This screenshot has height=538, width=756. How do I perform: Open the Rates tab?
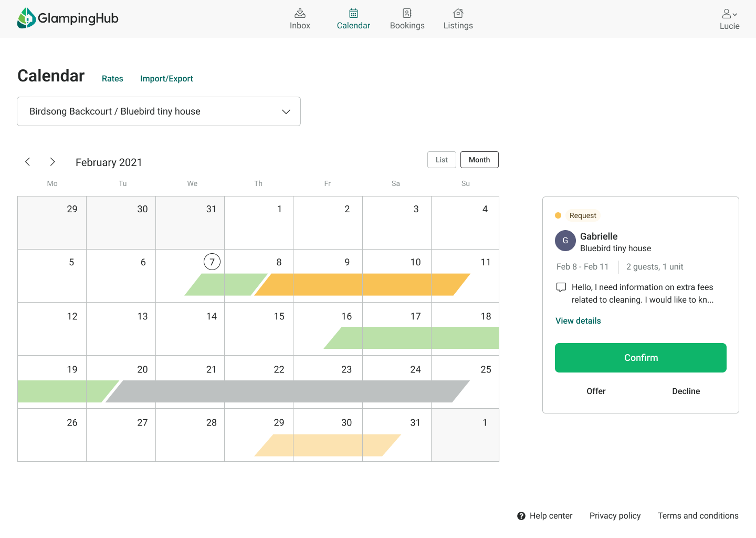click(112, 79)
